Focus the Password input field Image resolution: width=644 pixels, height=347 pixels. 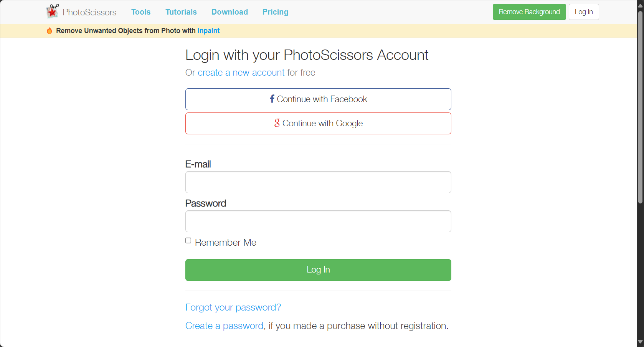coord(318,221)
